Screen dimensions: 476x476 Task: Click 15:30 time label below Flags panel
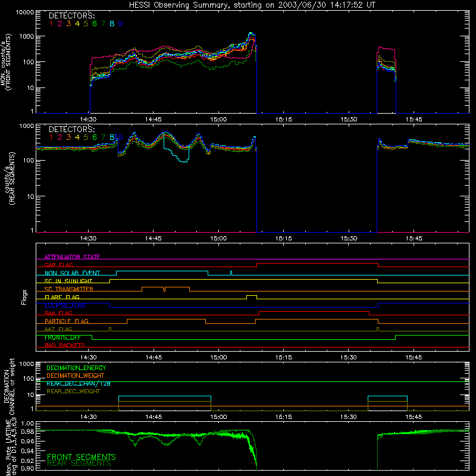[349, 358]
